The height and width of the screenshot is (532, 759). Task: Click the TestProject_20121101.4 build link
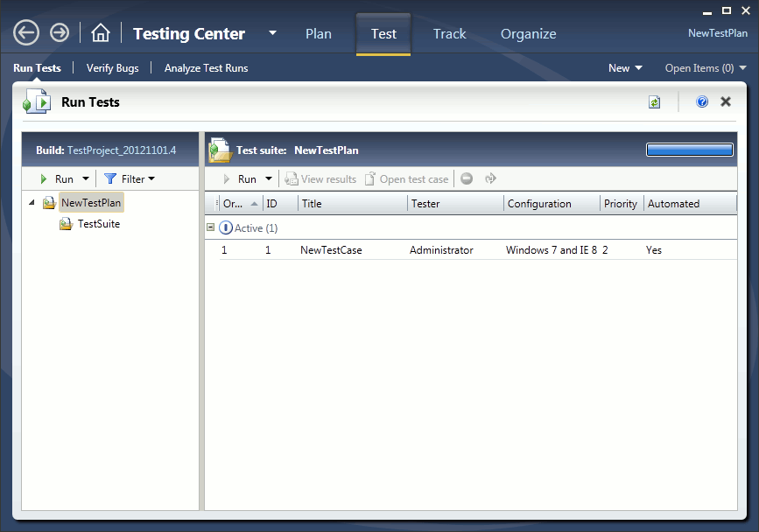click(x=122, y=150)
